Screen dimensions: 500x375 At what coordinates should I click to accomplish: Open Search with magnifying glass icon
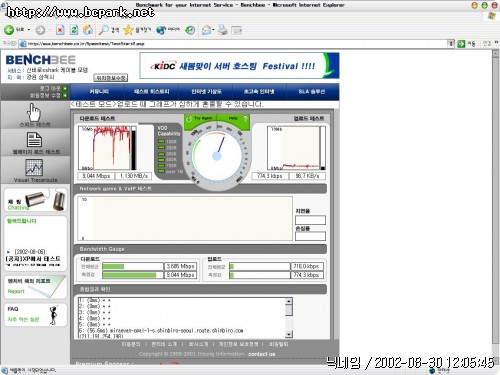(103, 30)
